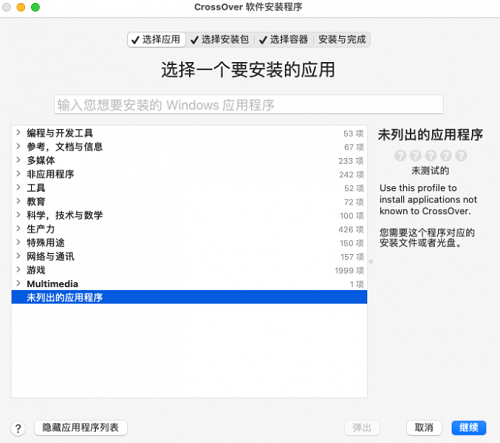Expand the 游戏 category chevron
The image size is (500, 443).
[x=18, y=270]
